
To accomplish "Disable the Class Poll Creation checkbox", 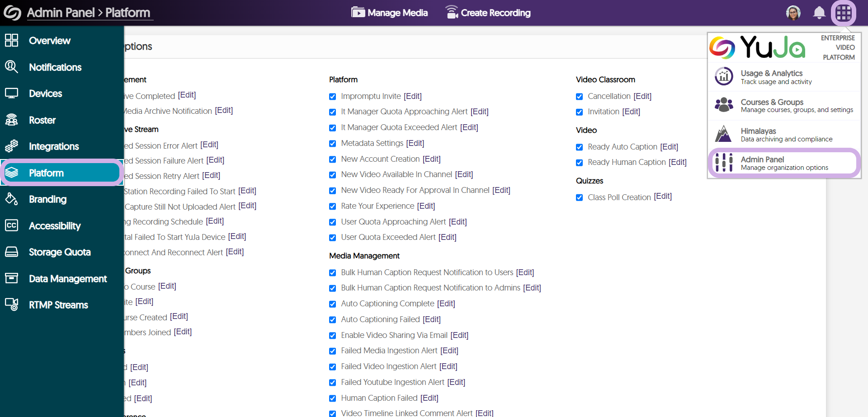I will [580, 198].
